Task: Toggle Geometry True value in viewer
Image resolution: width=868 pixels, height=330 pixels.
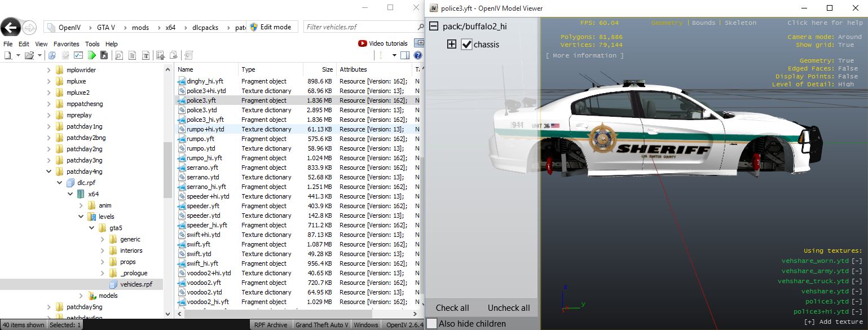Action: [845, 60]
